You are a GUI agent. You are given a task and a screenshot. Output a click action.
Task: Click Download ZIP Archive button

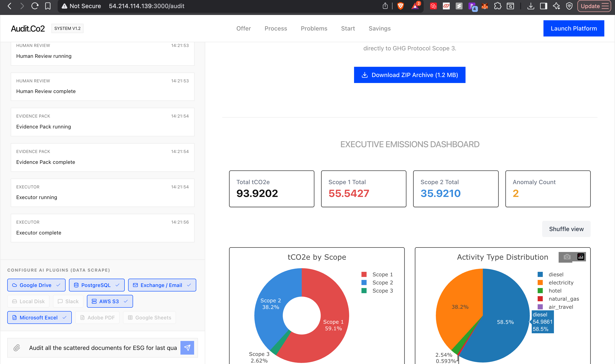point(409,75)
